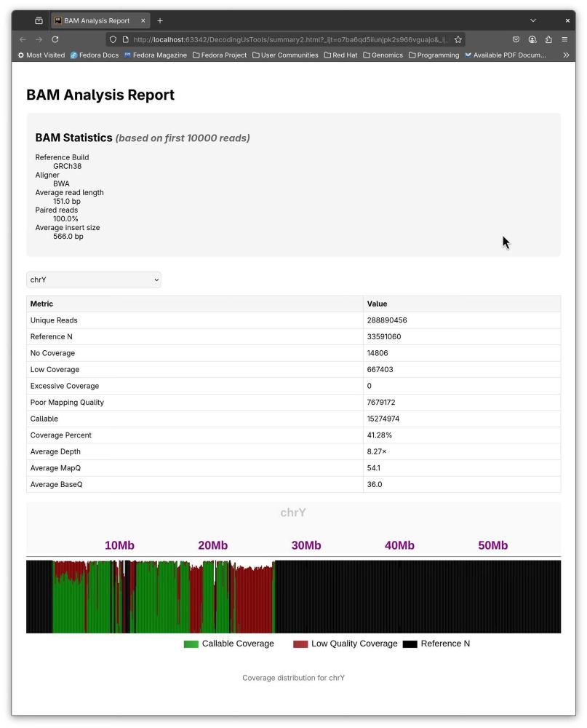
Task: Open the User Communities bookmarks folder
Action: (x=285, y=55)
